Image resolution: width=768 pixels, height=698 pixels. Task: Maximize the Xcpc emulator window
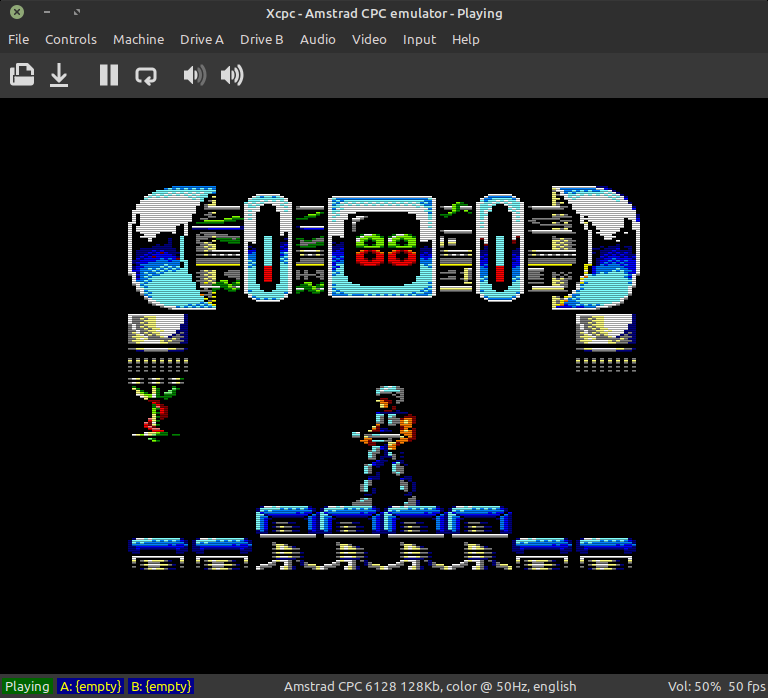point(77,12)
